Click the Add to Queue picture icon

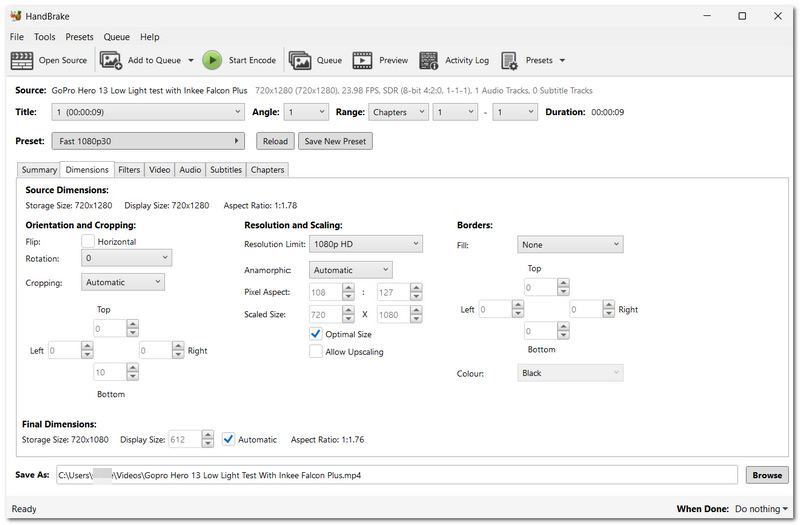(x=111, y=60)
